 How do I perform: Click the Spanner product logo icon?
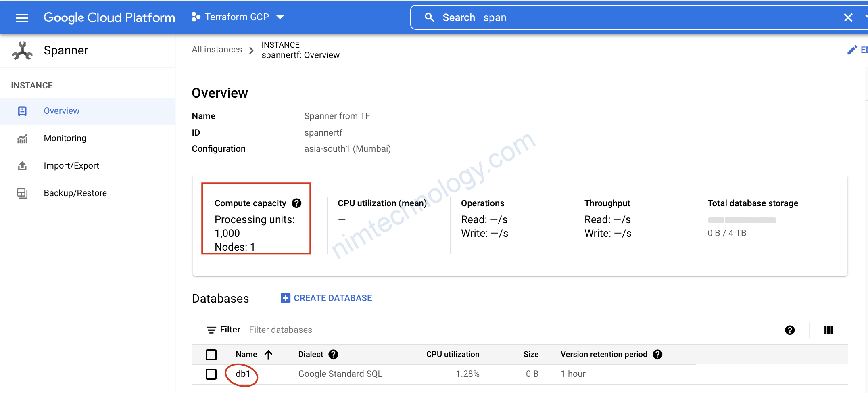[22, 50]
